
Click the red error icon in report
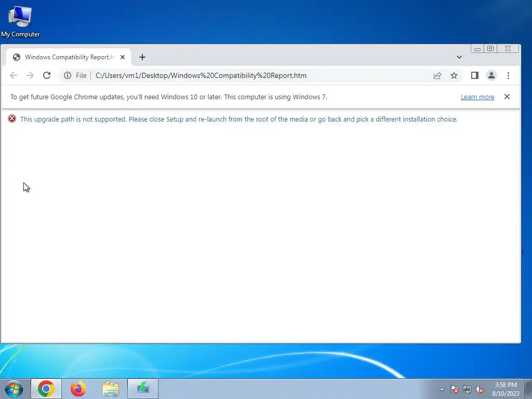12,119
